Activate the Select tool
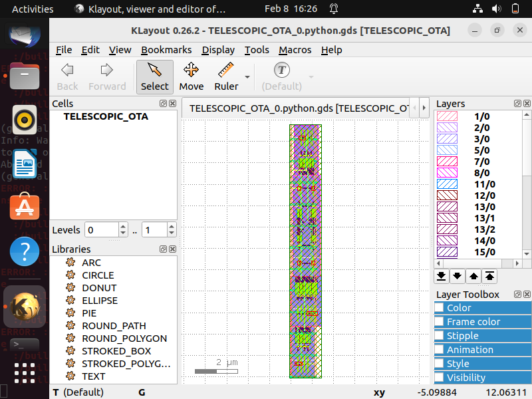 pyautogui.click(x=154, y=76)
